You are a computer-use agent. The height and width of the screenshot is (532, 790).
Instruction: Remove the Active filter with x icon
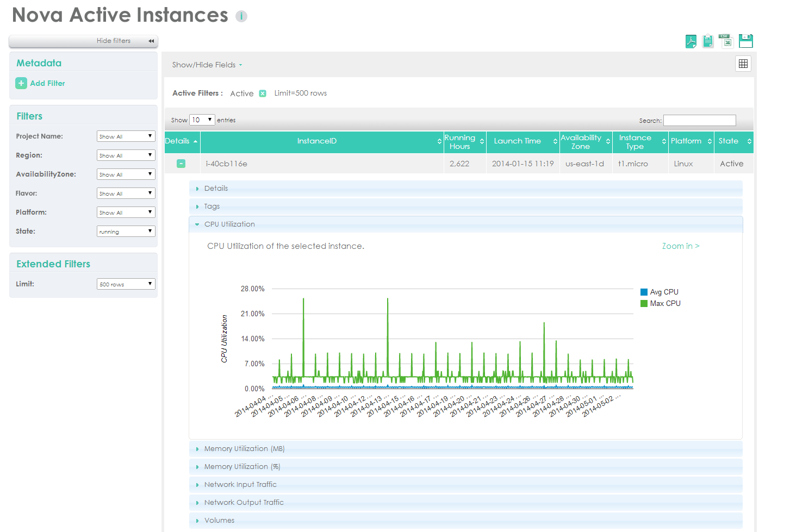263,93
